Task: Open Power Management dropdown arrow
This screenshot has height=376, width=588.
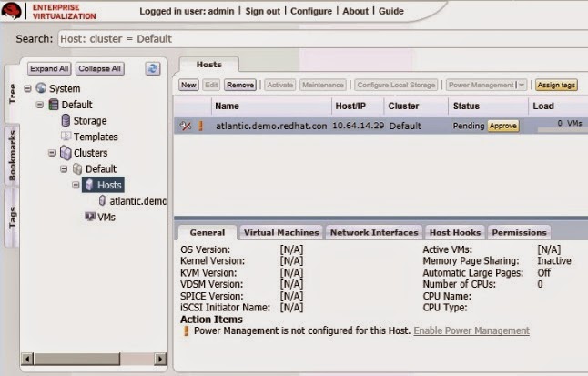Action: 522,86
